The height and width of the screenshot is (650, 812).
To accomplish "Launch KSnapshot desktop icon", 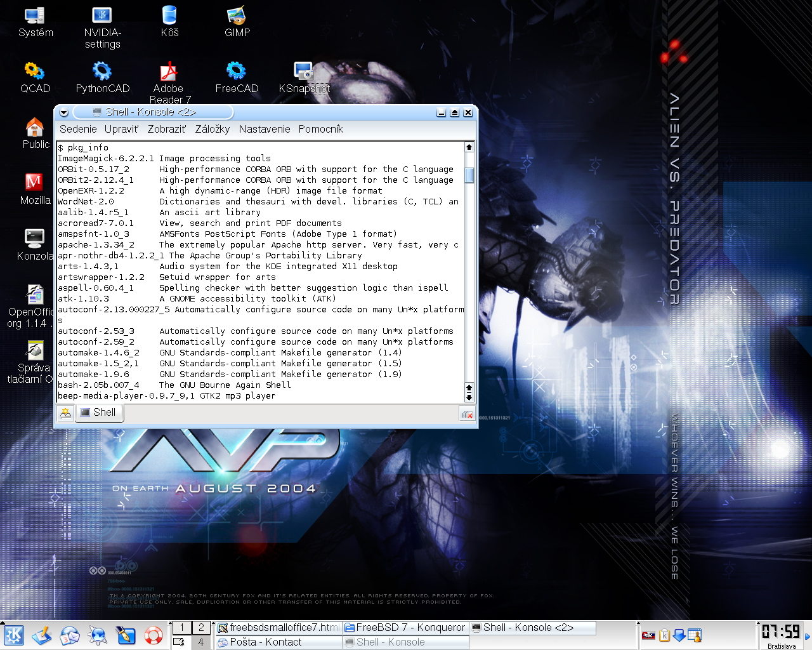I will tap(304, 78).
